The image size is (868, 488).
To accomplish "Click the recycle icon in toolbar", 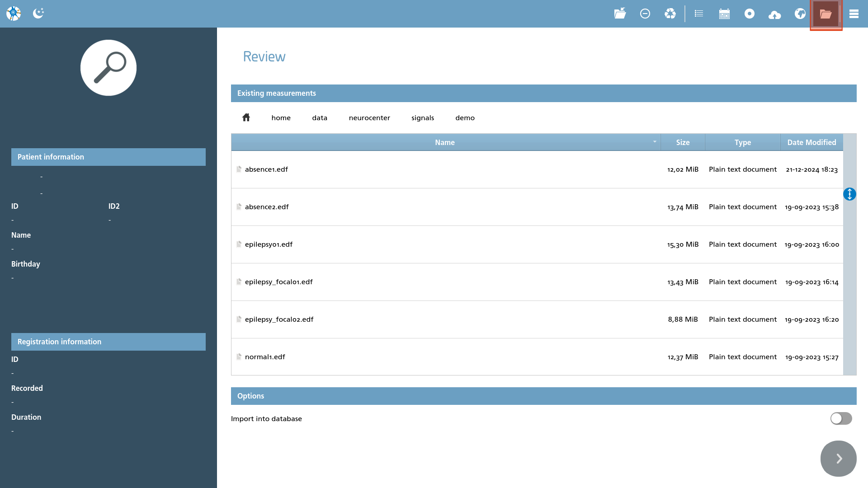I will click(670, 14).
